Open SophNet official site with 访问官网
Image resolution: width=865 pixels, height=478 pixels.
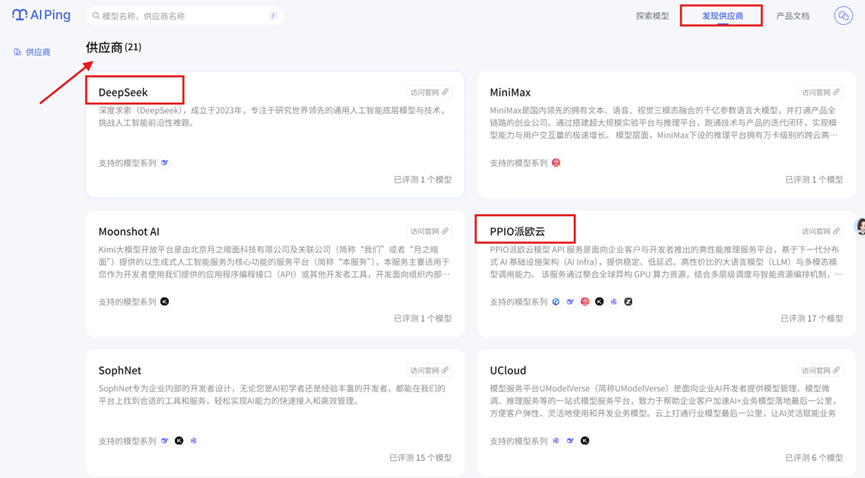pyautogui.click(x=429, y=370)
